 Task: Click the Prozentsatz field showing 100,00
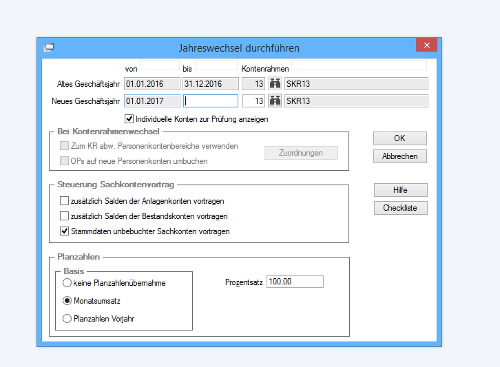pos(295,282)
